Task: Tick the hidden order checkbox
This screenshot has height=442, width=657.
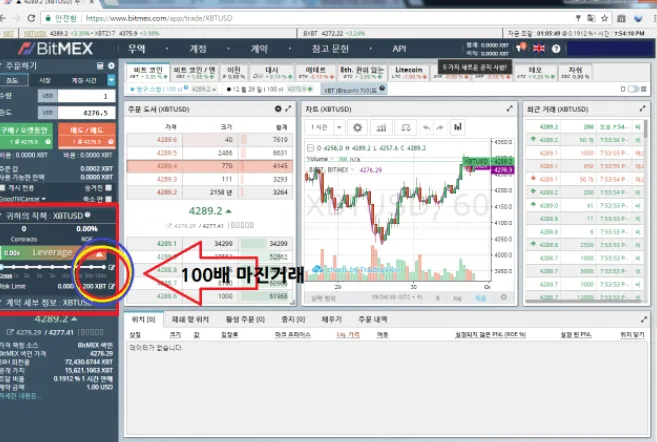Action: 109,188
